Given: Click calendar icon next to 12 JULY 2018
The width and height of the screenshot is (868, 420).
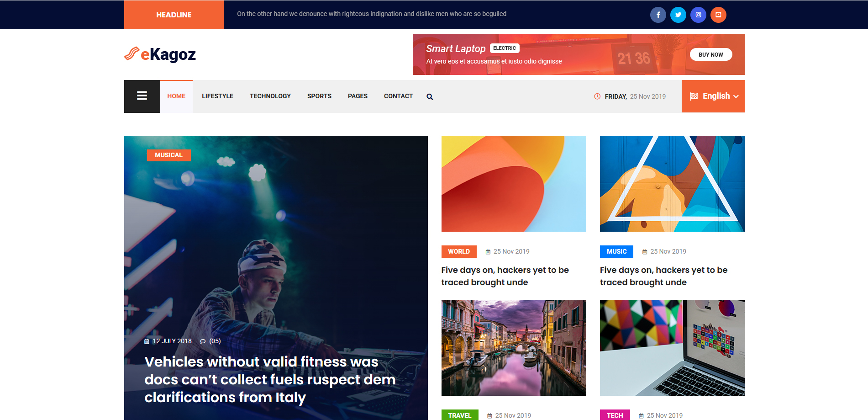Looking at the screenshot, I should point(147,341).
